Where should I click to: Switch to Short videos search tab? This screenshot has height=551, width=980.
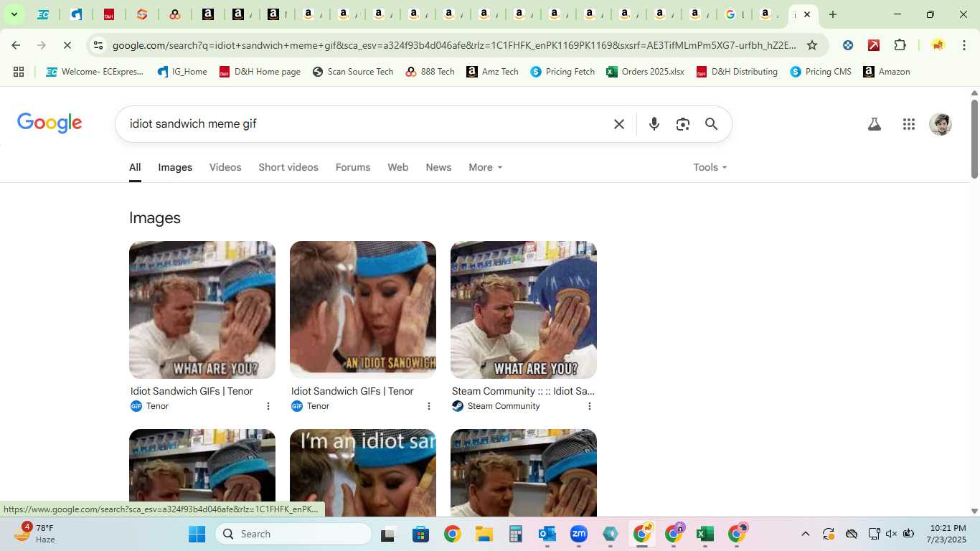(288, 167)
